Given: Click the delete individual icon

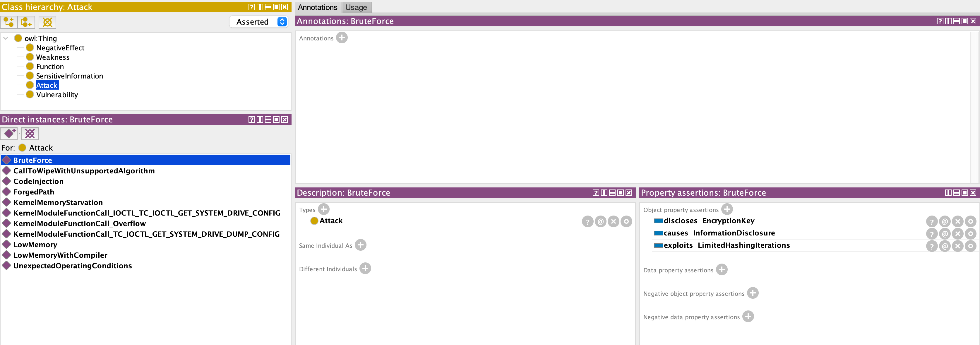Looking at the screenshot, I should [30, 134].
